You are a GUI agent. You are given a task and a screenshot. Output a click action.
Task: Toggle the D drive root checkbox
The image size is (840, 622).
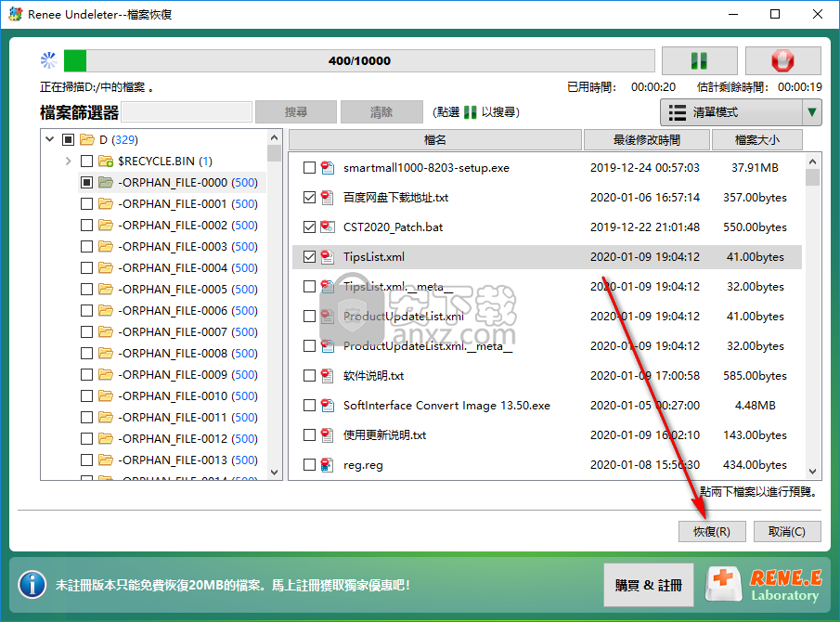(68, 140)
